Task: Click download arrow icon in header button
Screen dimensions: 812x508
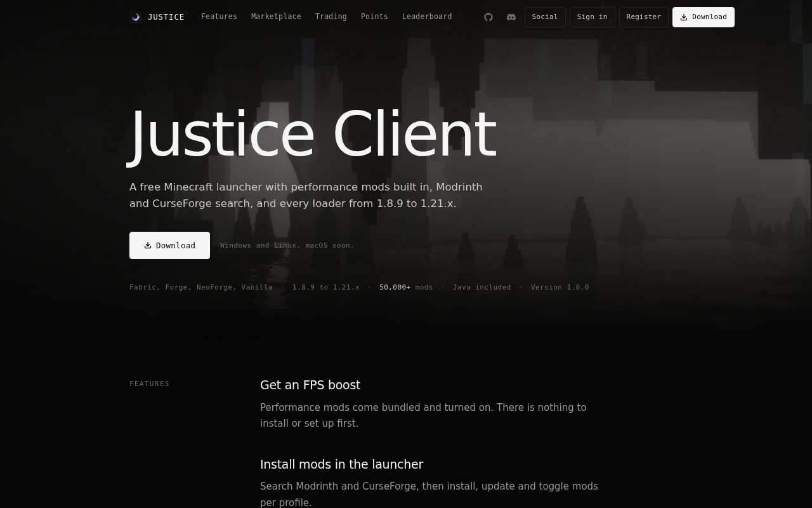Action: click(684, 17)
